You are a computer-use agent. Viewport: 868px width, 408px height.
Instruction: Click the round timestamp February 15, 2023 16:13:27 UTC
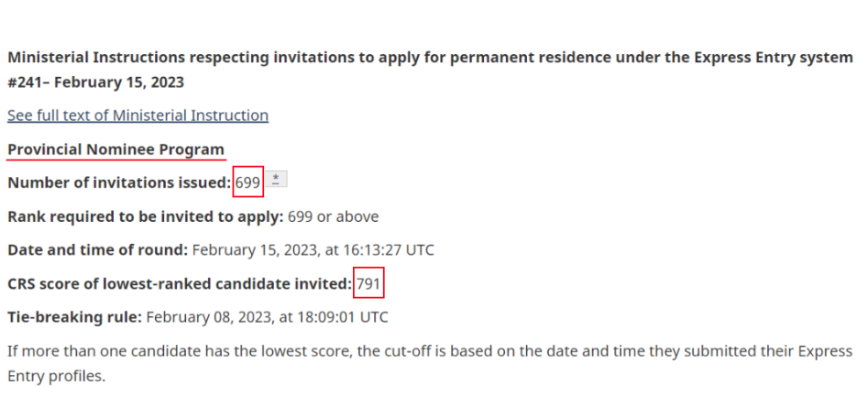pos(313,250)
